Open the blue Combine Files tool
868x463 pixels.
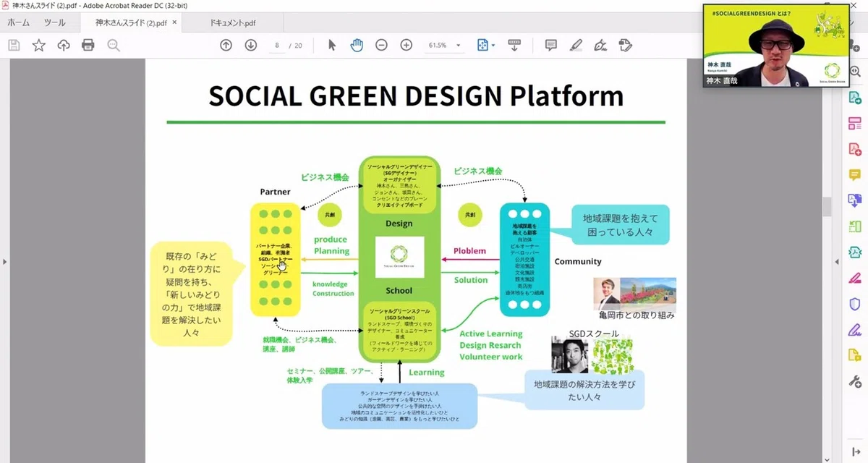point(855,200)
